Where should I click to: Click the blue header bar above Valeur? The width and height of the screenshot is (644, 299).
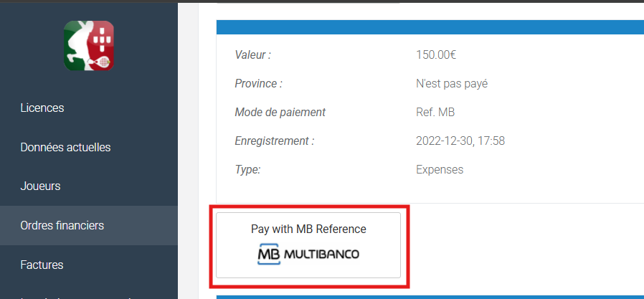click(430, 27)
